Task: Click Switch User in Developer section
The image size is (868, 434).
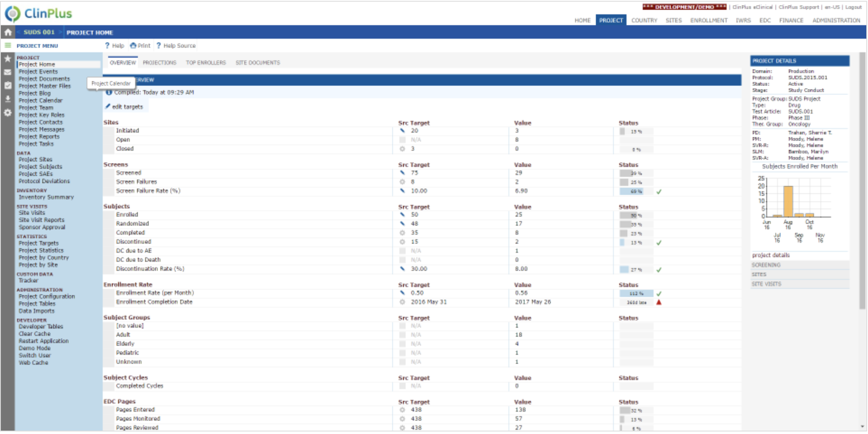Action: click(x=35, y=356)
